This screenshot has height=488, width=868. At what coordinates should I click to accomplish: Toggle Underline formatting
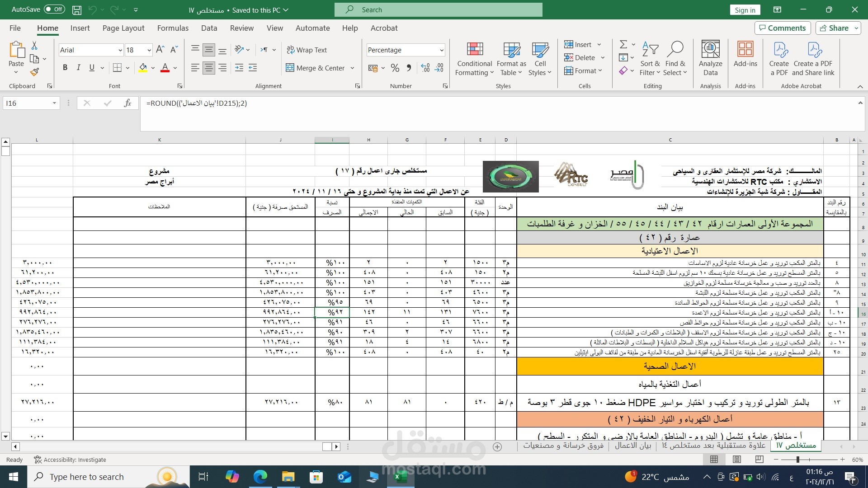92,68
